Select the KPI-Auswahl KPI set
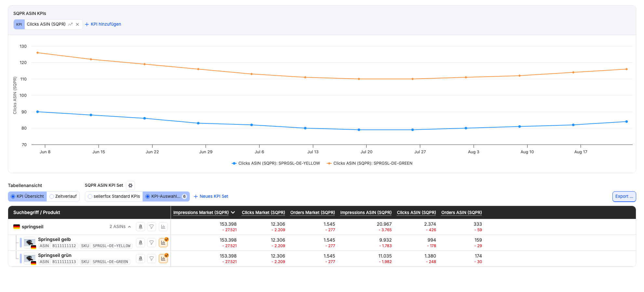The width and height of the screenshot is (644, 292). (x=166, y=197)
